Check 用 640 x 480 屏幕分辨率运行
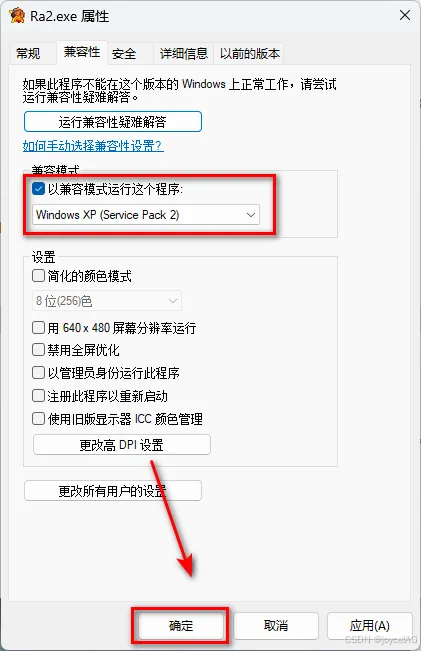The width and height of the screenshot is (421, 651). click(38, 328)
